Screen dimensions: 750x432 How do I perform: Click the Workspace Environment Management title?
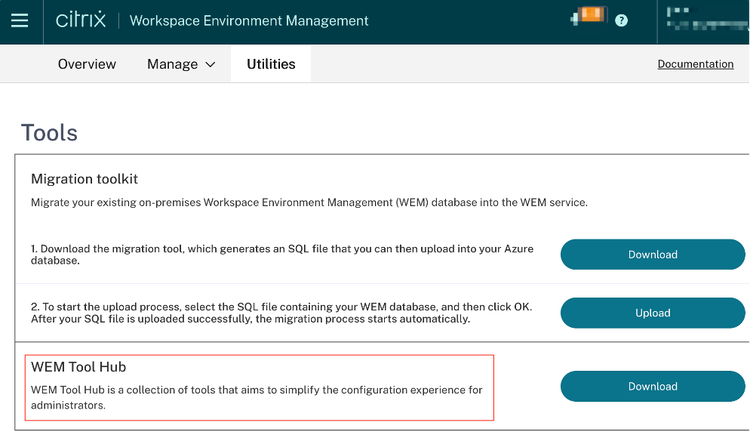coord(249,21)
